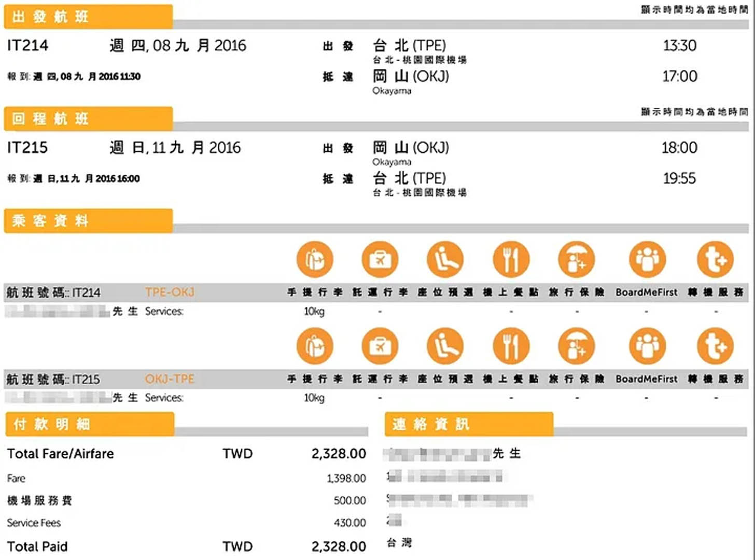Click the carry-on baggage icon for IT214
755x560 pixels.
(315, 259)
